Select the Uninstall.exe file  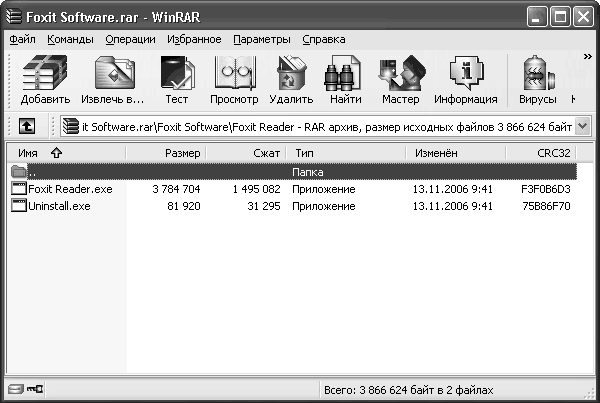pyautogui.click(x=59, y=206)
